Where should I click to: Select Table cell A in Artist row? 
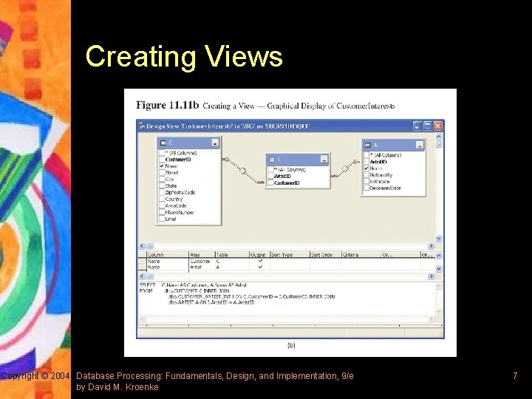click(x=232, y=267)
